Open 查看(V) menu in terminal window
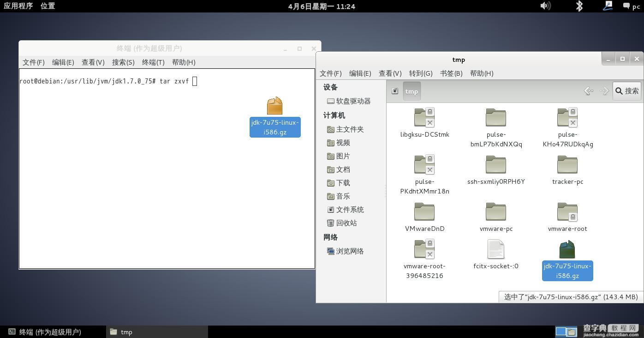This screenshot has height=338, width=644. (93, 62)
